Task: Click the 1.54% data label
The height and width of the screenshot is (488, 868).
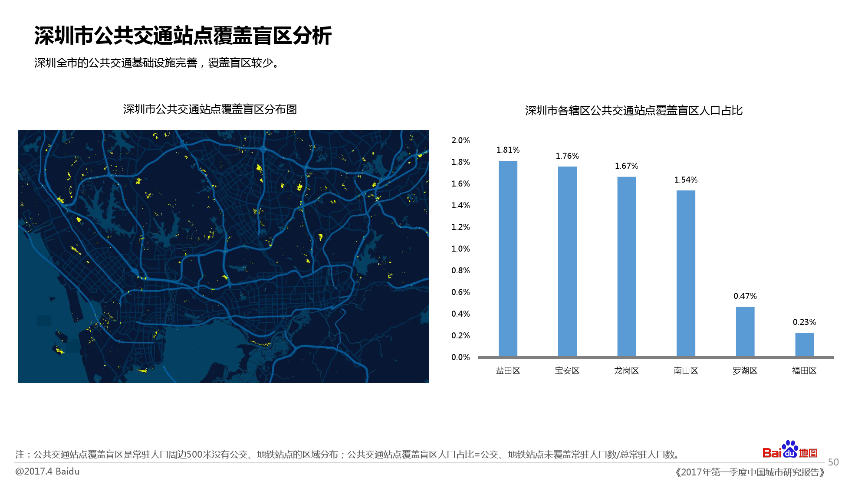Action: 686,180
